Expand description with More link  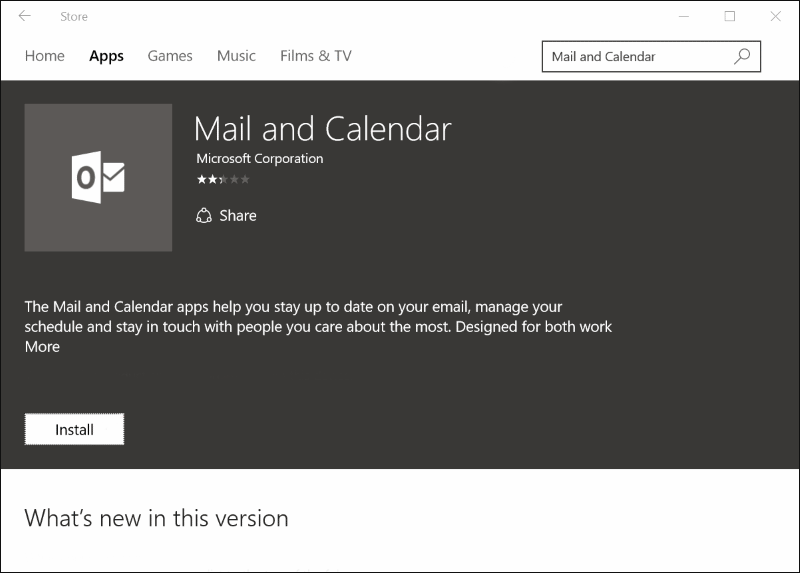pyautogui.click(x=42, y=347)
